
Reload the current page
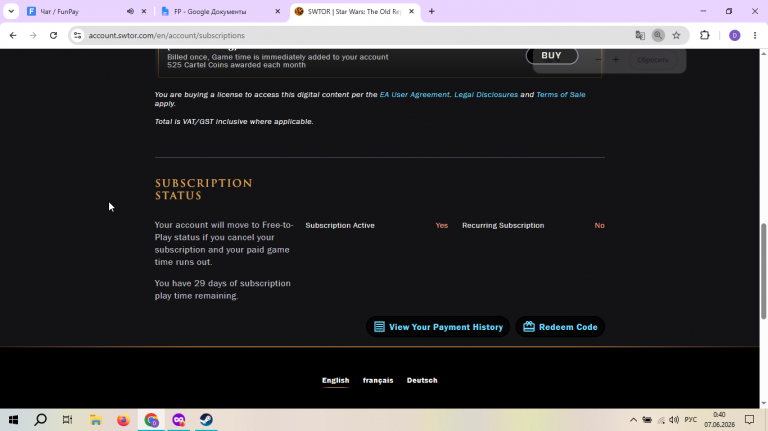click(53, 35)
